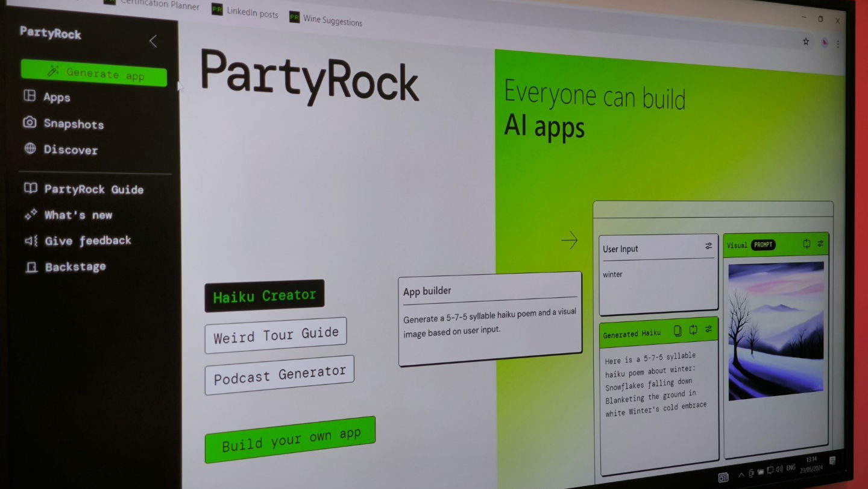
Task: Bookmark this page with the star icon
Action: coord(805,42)
